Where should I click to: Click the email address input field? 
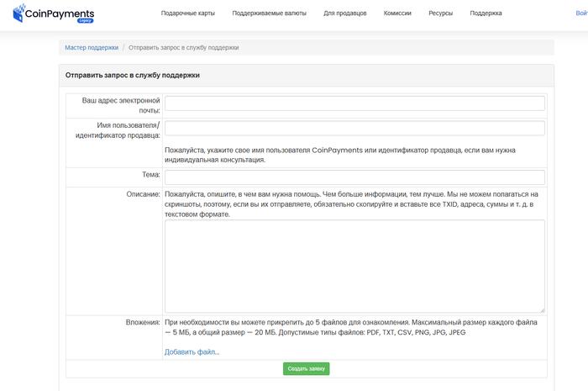pos(354,103)
